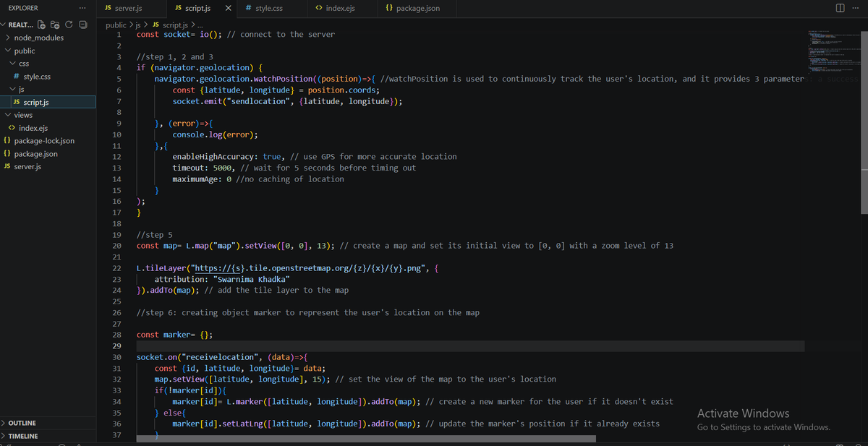
Task: Click the JS icon of server.js tab
Action: point(109,9)
